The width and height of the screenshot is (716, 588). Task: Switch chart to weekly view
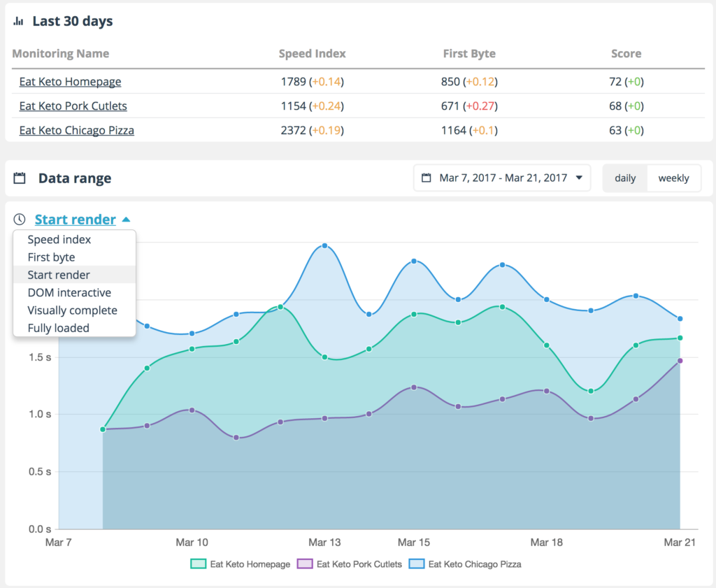[x=673, y=178]
